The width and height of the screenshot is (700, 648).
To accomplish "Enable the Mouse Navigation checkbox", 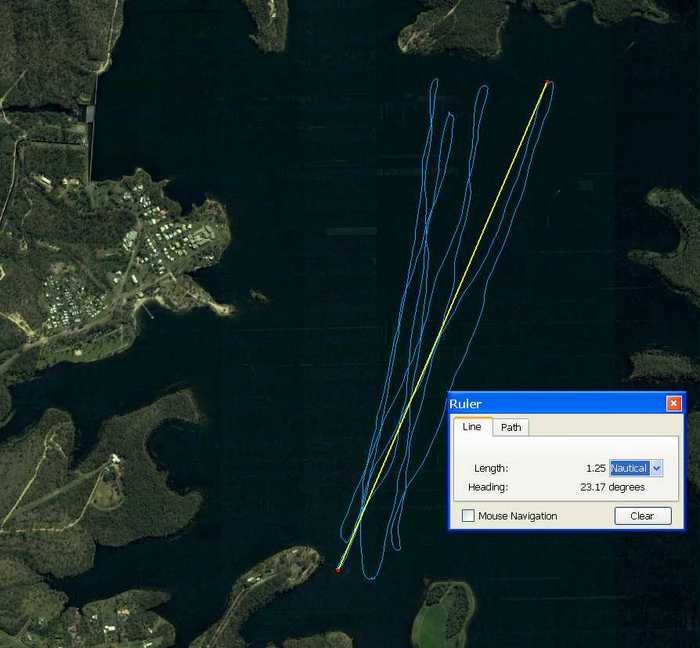I will [468, 516].
